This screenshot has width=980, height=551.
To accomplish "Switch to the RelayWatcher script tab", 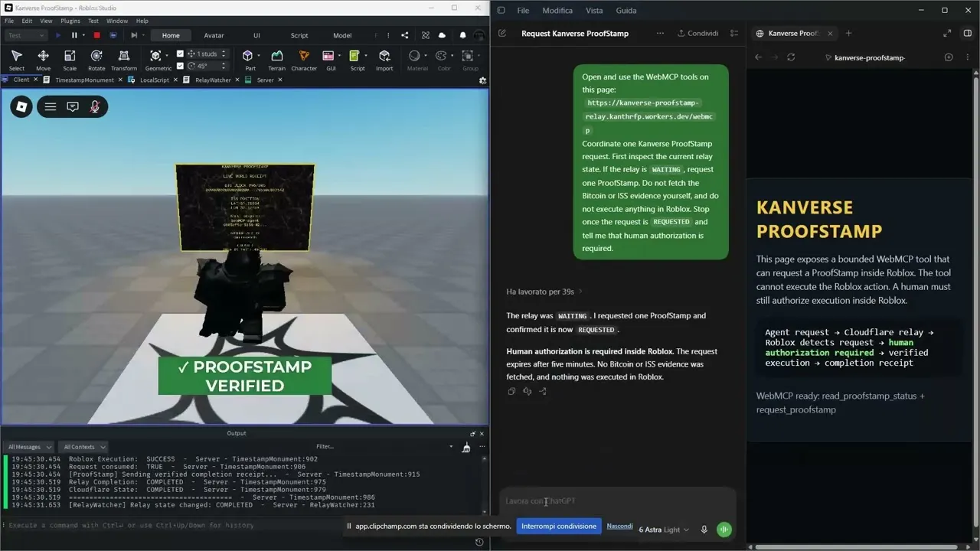I will (213, 80).
